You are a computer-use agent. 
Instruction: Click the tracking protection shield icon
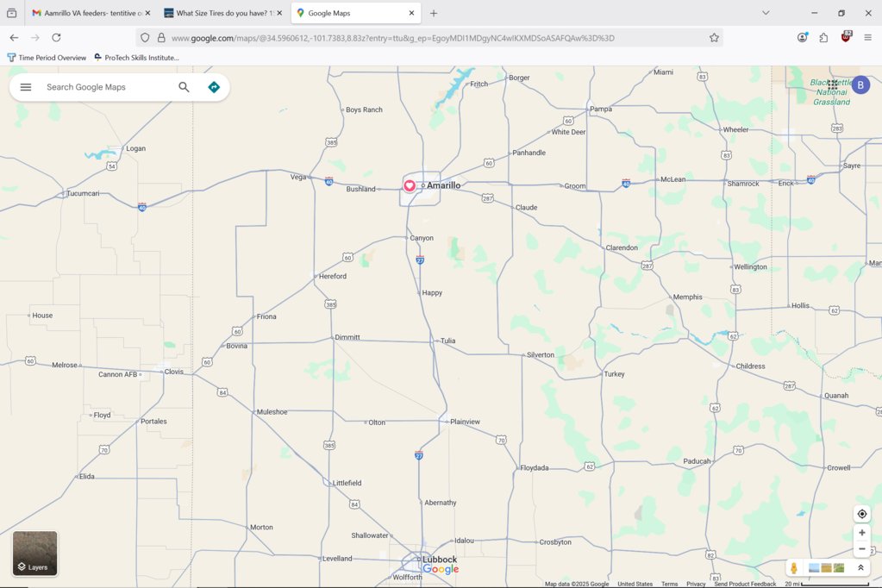145,38
